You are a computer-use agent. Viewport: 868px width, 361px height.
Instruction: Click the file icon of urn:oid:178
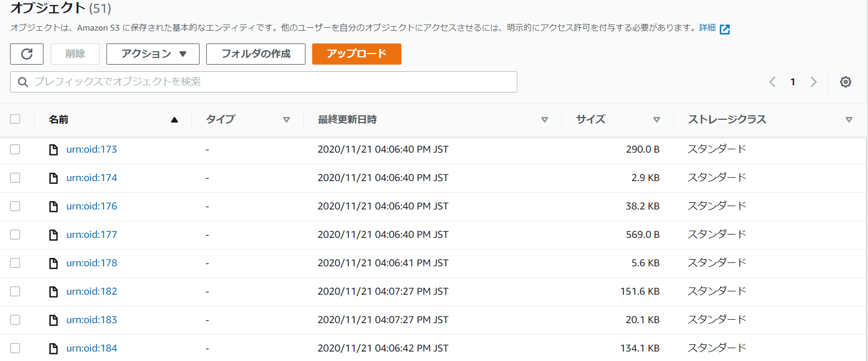(x=54, y=263)
